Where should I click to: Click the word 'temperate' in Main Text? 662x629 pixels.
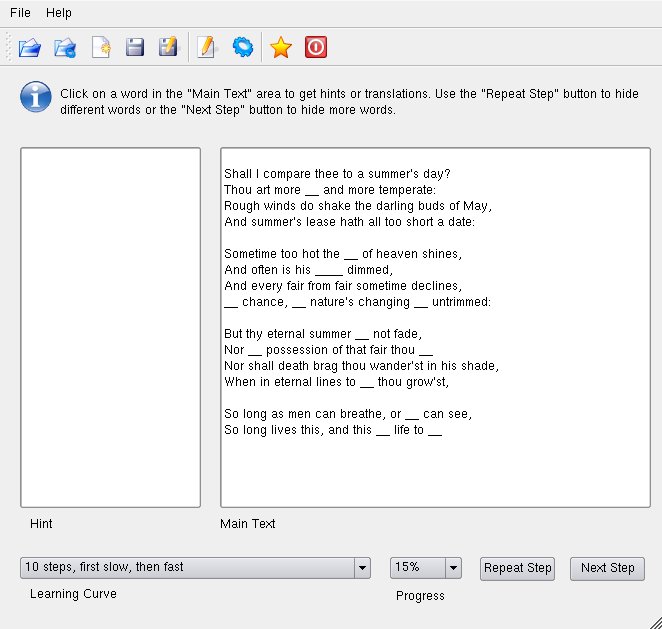click(406, 190)
